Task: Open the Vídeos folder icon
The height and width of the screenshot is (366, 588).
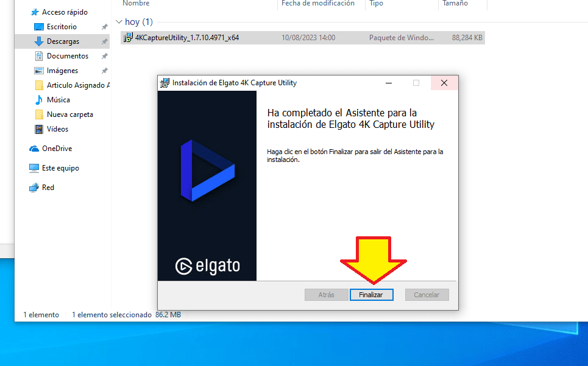Action: pos(39,129)
